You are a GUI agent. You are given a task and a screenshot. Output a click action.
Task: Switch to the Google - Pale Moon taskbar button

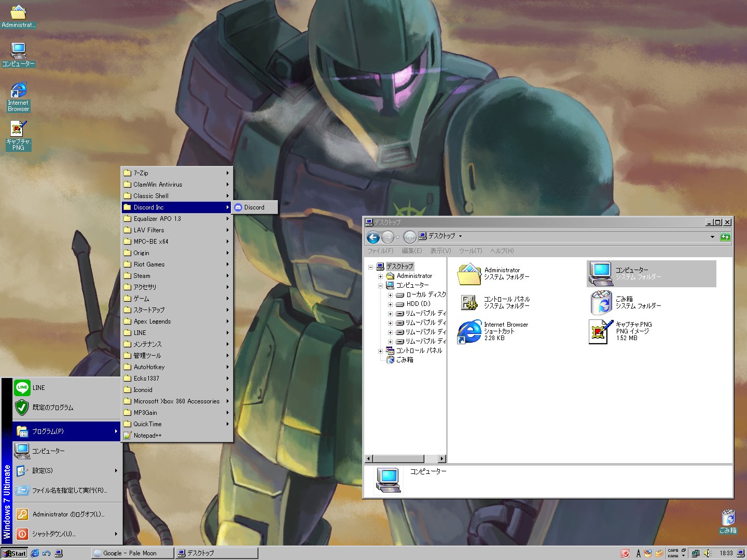[132, 553]
